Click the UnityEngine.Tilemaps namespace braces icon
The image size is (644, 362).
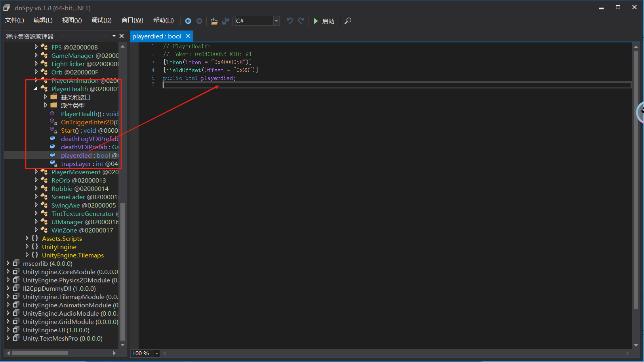pos(35,255)
